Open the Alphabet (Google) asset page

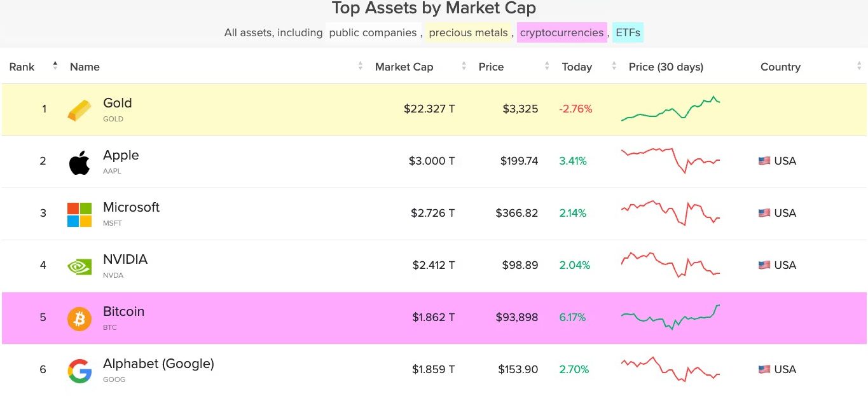click(x=158, y=364)
